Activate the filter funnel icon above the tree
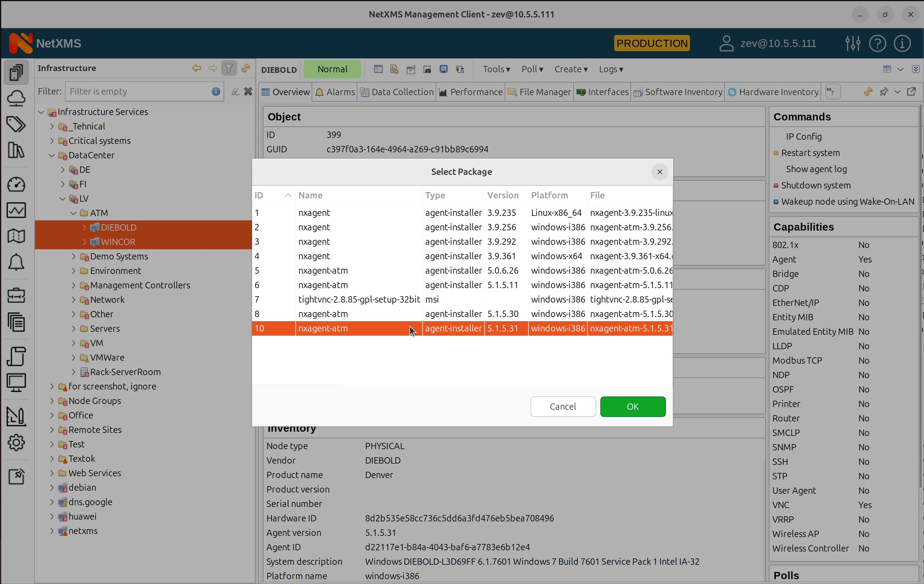Screen dimensions: 924x584 [x=229, y=68]
